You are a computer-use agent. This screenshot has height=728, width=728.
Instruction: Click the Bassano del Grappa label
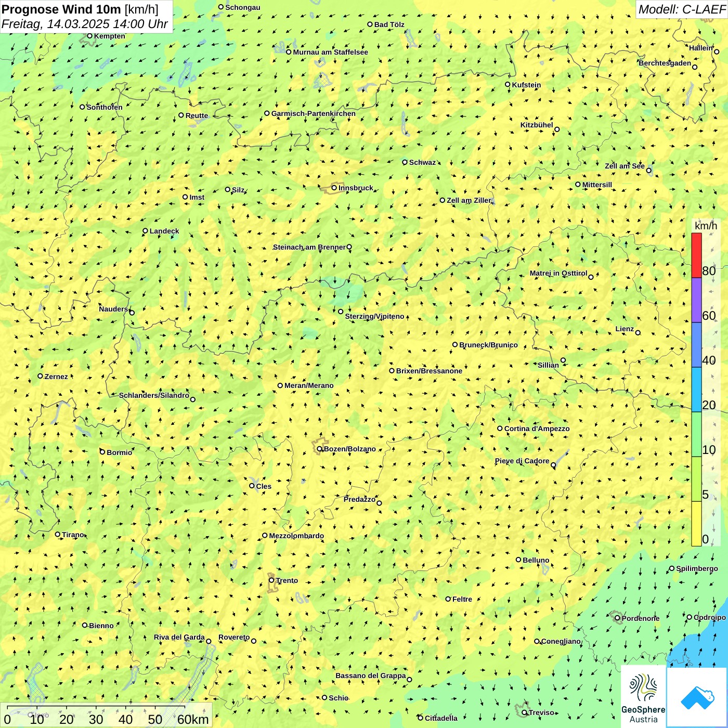pyautogui.click(x=370, y=675)
